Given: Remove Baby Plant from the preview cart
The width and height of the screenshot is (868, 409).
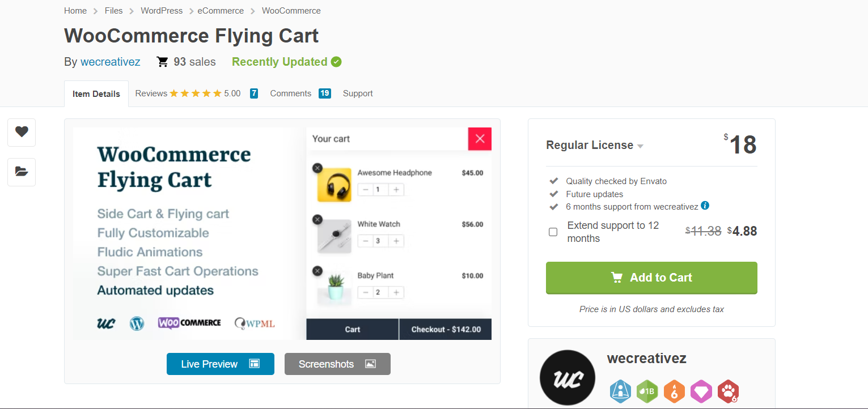Looking at the screenshot, I should pyautogui.click(x=317, y=271).
